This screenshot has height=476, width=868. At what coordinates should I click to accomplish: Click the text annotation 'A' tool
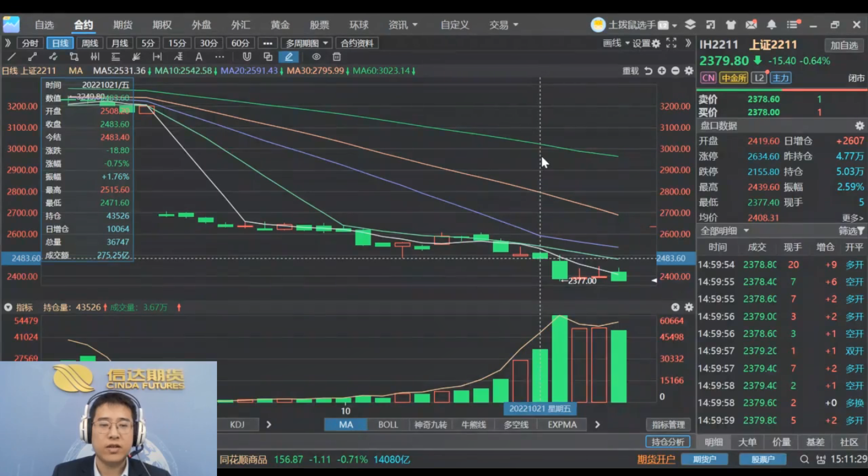pyautogui.click(x=199, y=57)
